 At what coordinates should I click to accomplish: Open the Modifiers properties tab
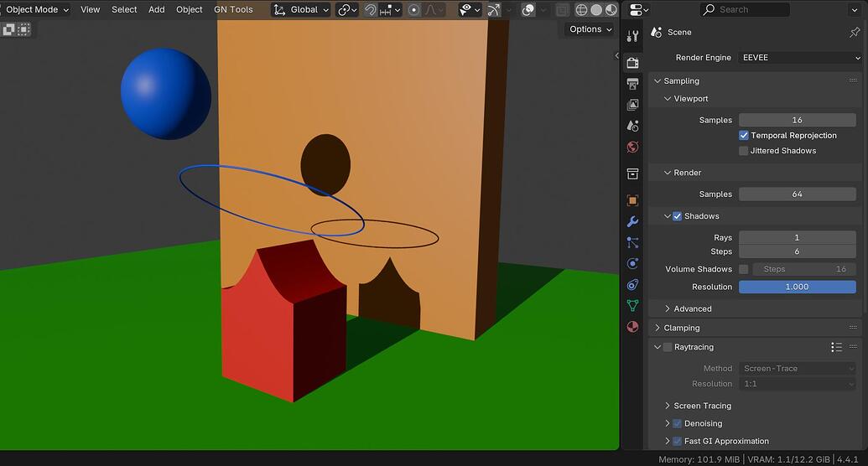tap(632, 221)
